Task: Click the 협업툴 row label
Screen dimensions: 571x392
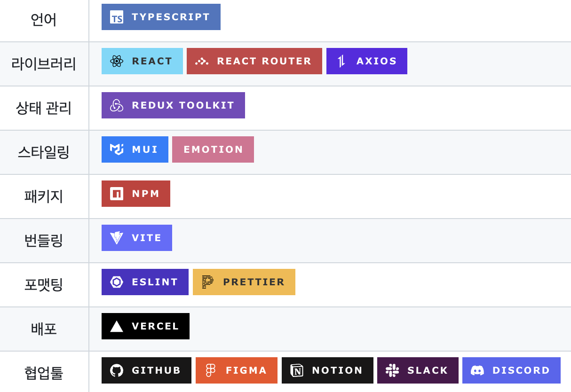Action: point(44,373)
